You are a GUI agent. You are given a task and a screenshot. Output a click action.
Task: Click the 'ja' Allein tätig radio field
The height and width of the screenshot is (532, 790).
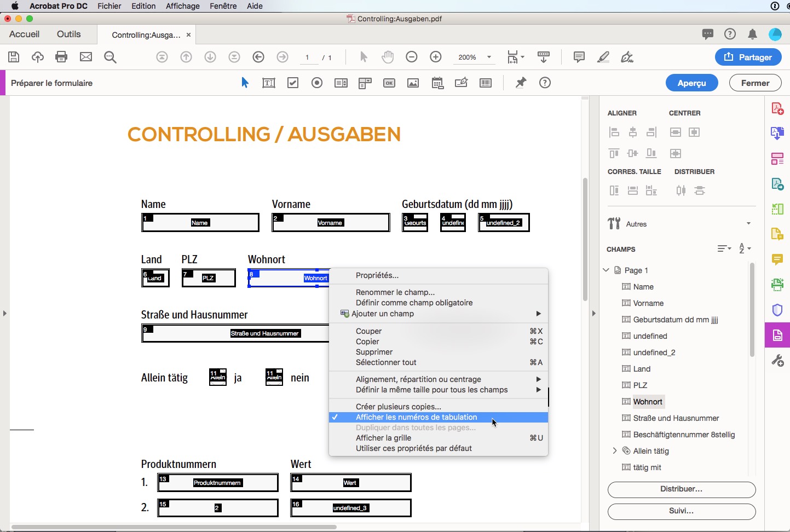(218, 378)
